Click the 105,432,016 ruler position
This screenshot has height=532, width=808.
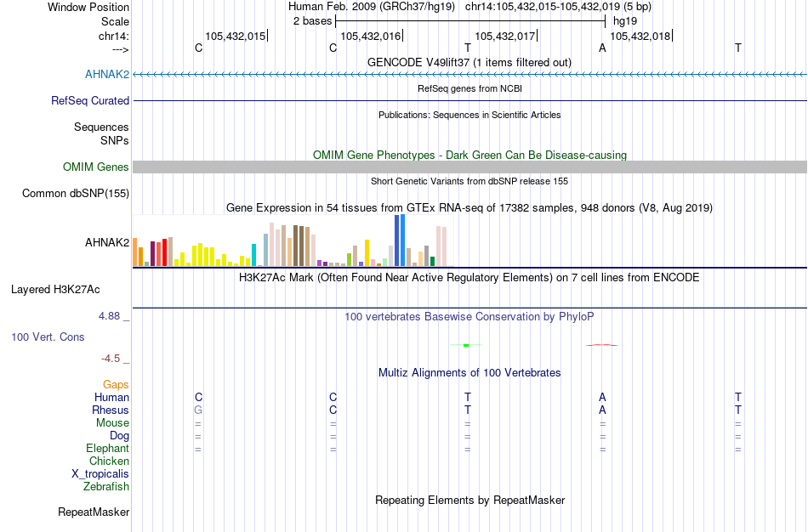(371, 36)
